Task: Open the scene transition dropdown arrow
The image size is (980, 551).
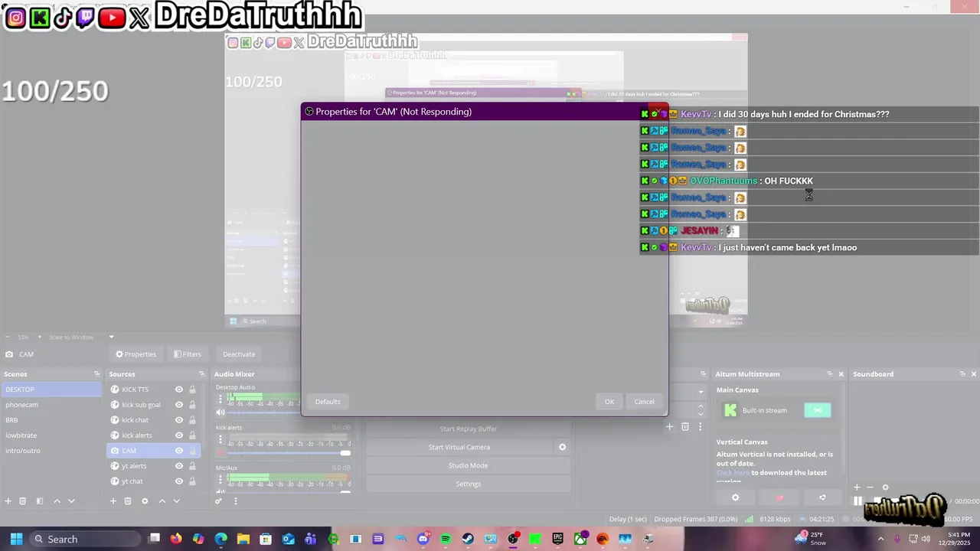Action: pos(701,392)
